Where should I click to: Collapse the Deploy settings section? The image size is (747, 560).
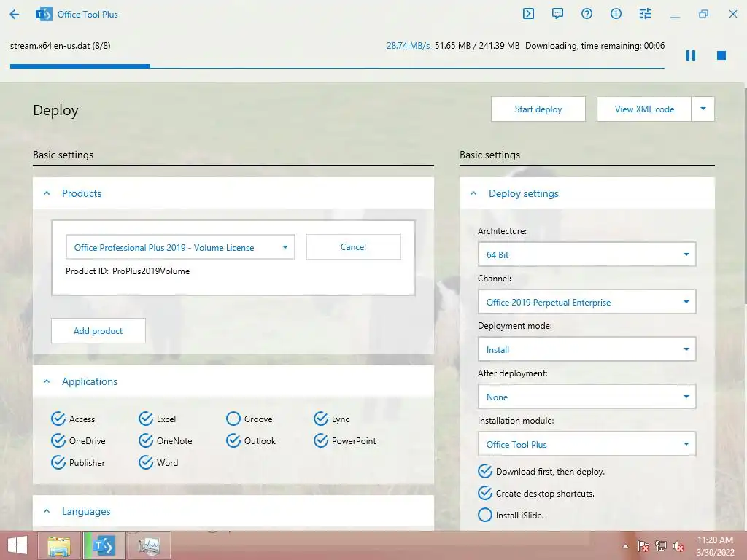coord(473,193)
